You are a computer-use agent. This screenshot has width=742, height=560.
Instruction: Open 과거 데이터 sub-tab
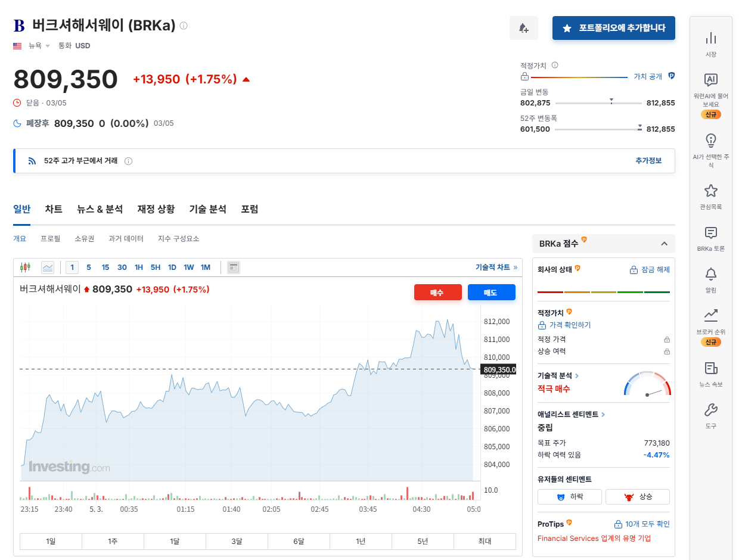coord(126,238)
